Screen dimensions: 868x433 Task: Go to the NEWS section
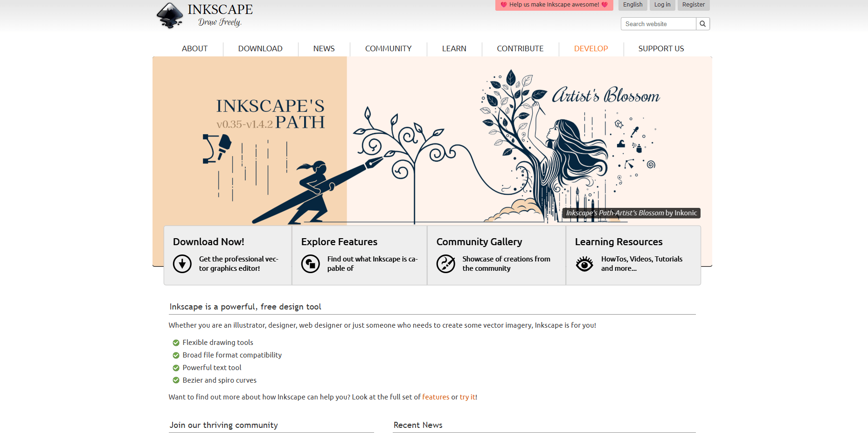point(324,48)
